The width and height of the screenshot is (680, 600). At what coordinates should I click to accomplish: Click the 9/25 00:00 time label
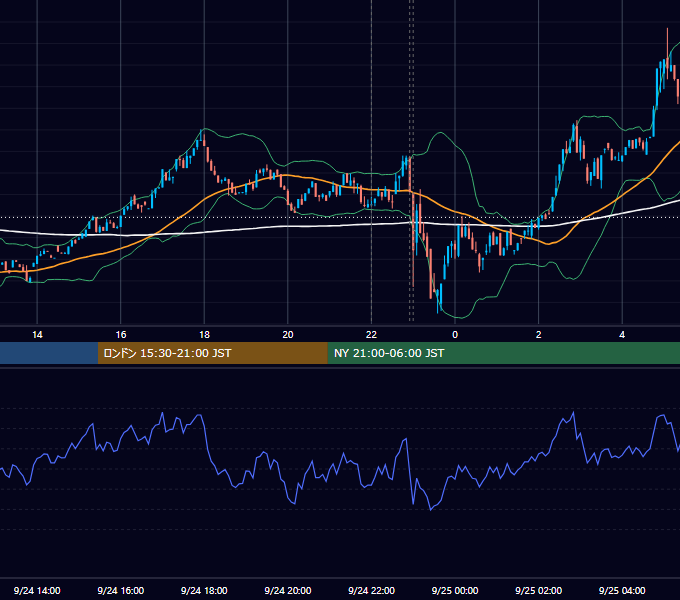coord(455,590)
